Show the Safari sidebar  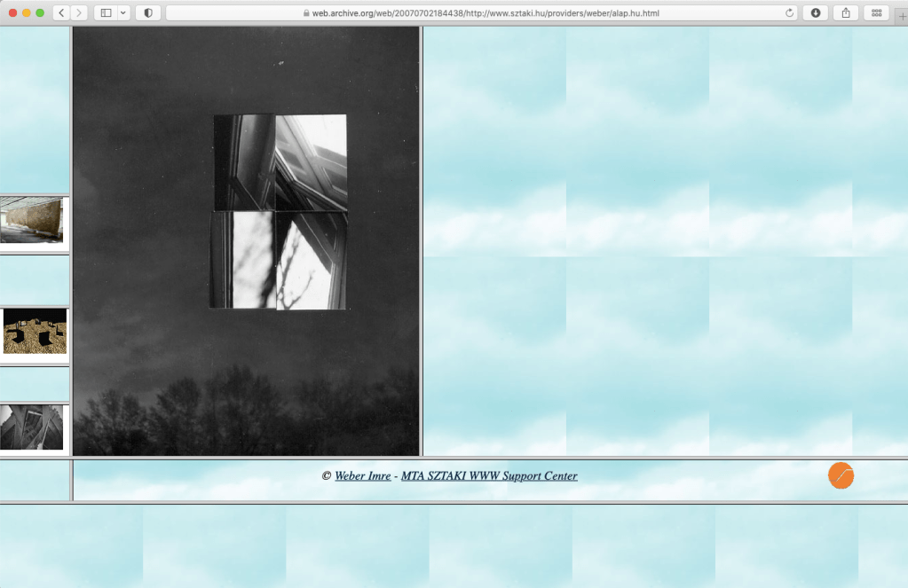click(x=106, y=12)
